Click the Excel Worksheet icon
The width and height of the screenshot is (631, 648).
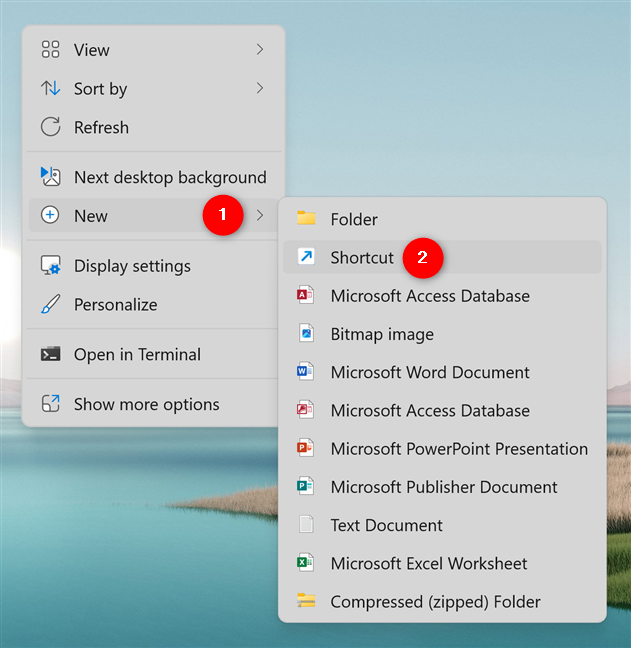[x=305, y=562]
